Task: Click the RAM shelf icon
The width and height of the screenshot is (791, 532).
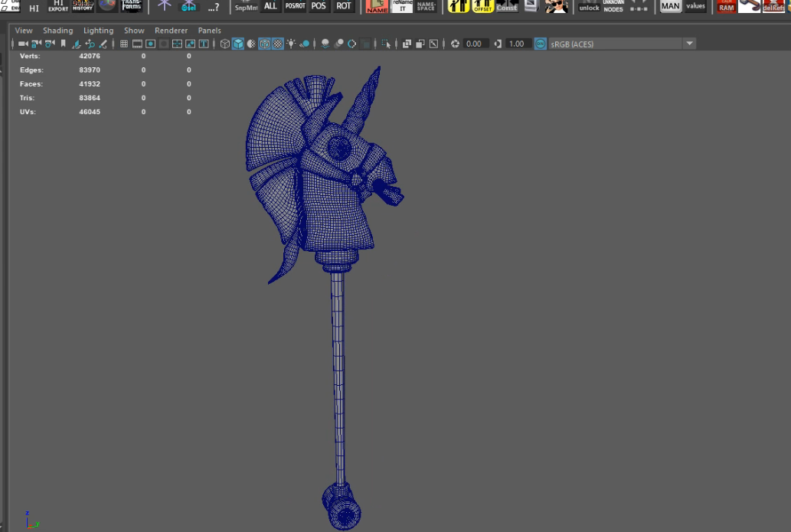Action: pos(724,8)
